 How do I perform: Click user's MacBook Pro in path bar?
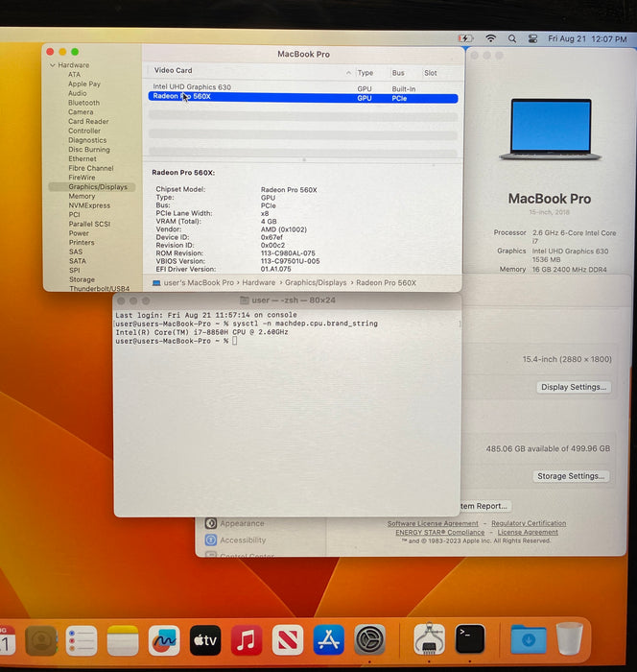pyautogui.click(x=199, y=283)
